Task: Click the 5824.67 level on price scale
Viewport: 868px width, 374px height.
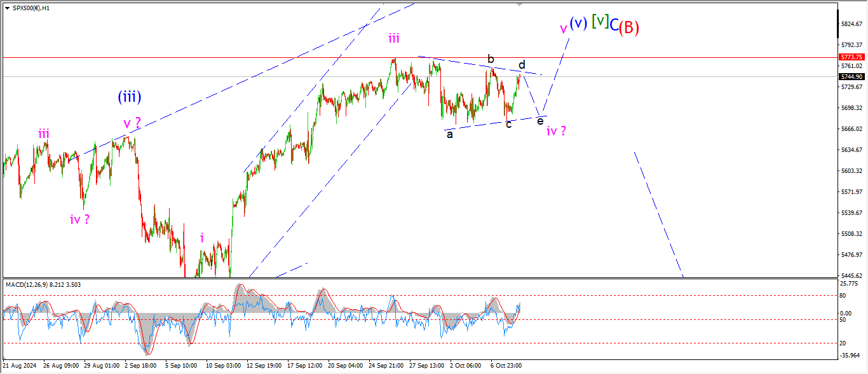Action: 851,24
